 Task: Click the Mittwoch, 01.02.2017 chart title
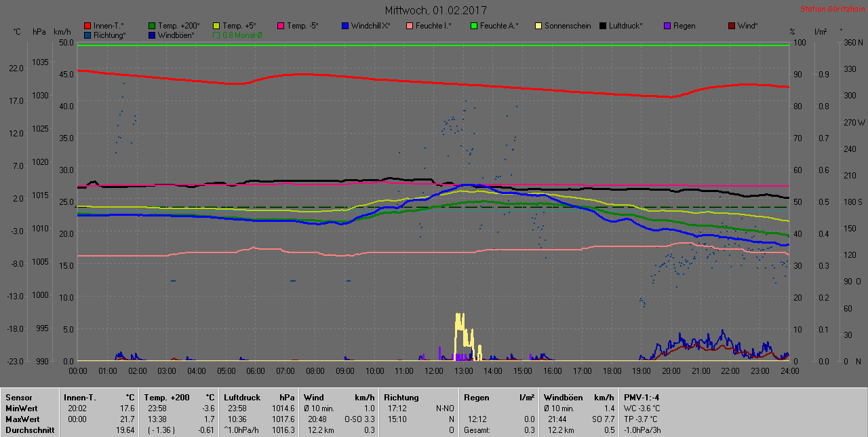point(435,11)
